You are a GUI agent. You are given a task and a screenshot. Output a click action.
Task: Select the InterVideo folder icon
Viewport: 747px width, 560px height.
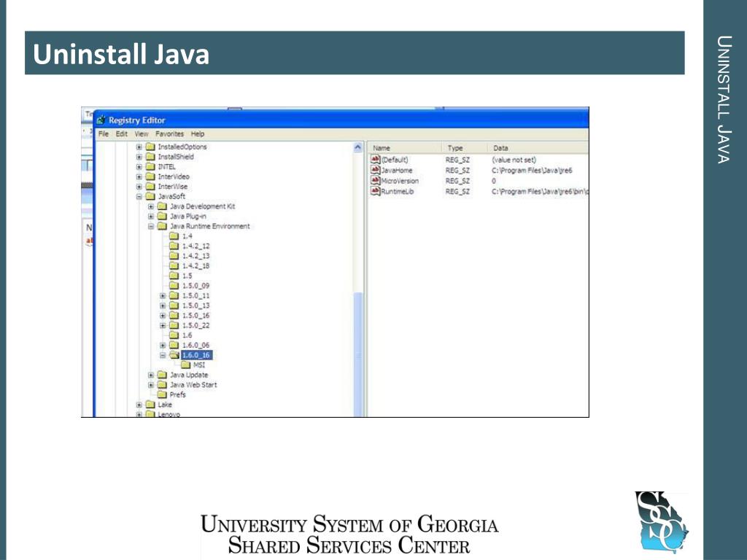tap(150, 176)
